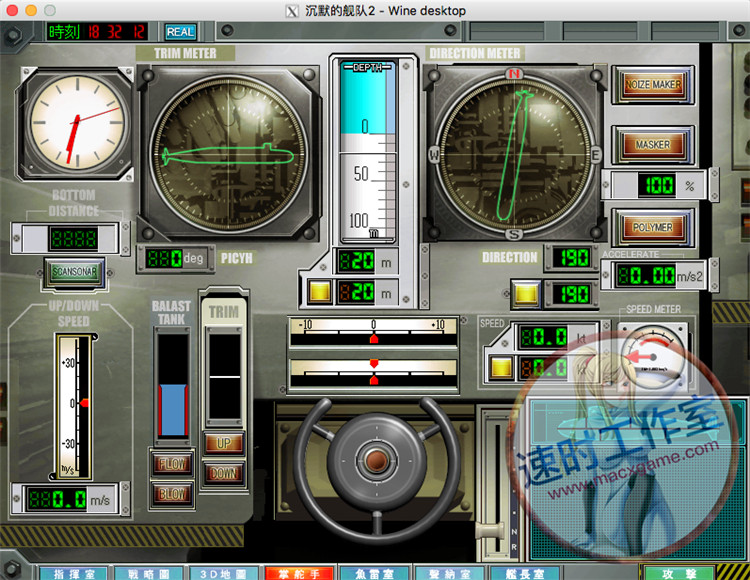The image size is (750, 580).
Task: Click the submarine outline in direction meter
Action: coord(515,155)
